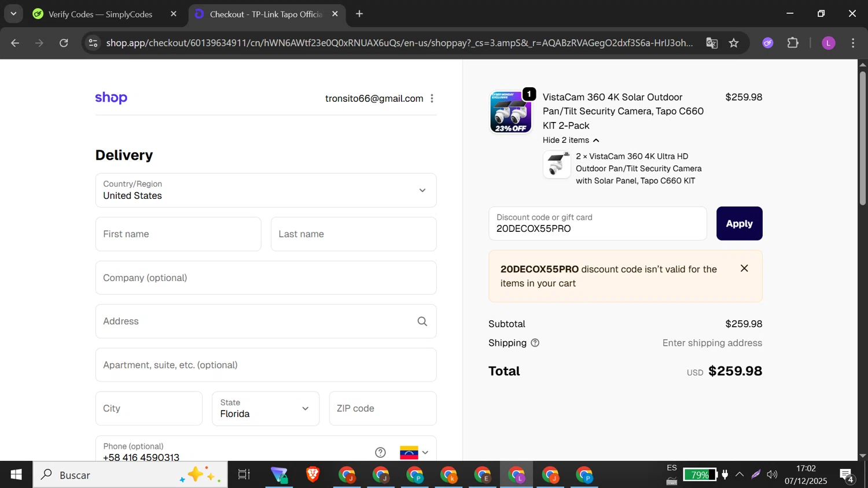868x488 pixels.
Task: Click the translate page icon
Action: pyautogui.click(x=712, y=43)
